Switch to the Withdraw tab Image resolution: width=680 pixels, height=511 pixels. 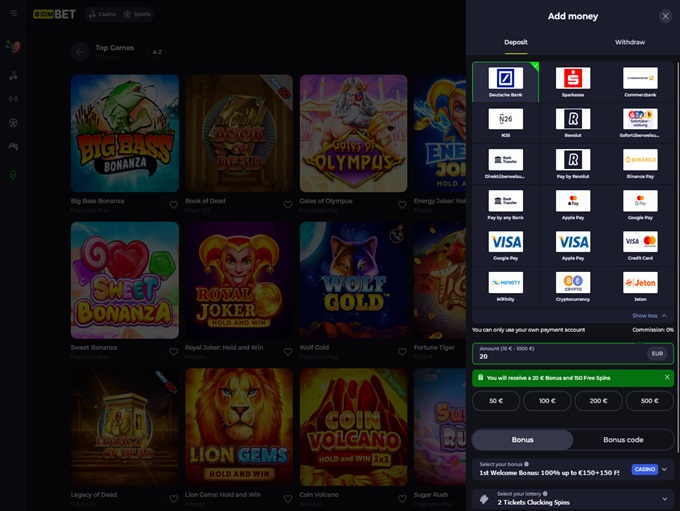(x=630, y=43)
